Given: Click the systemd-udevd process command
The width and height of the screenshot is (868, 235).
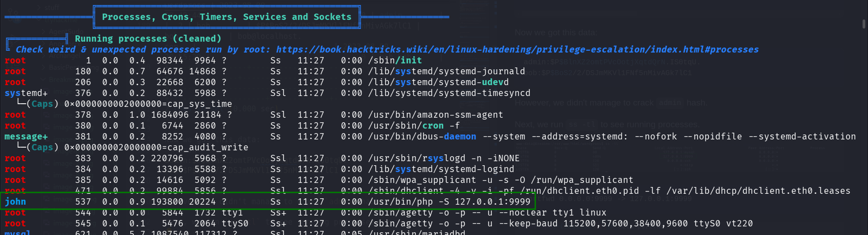Looking at the screenshot, I should (x=438, y=82).
